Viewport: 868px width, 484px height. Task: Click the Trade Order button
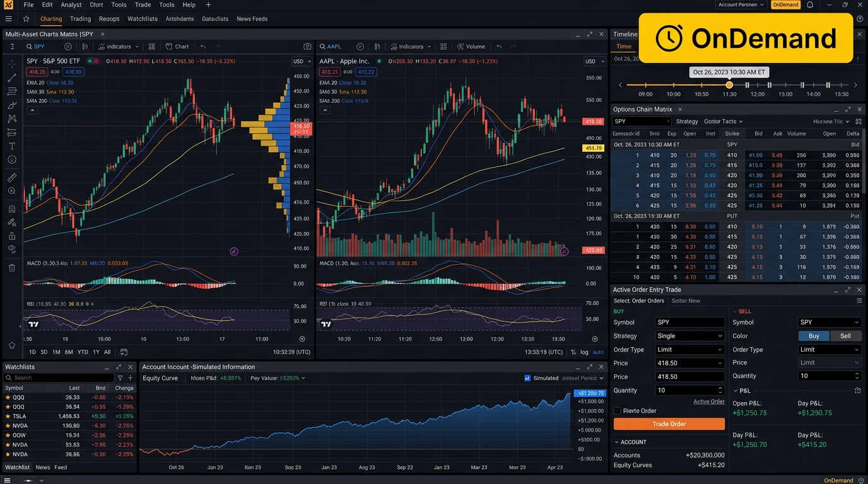click(x=669, y=424)
